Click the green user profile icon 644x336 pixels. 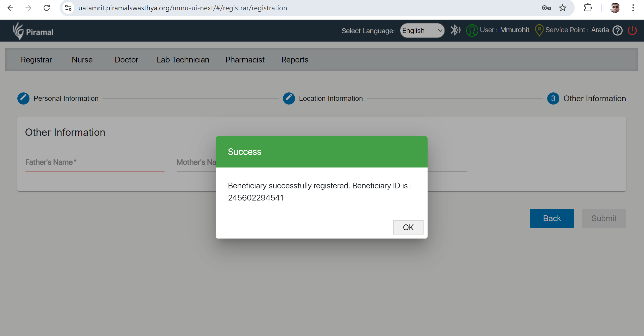pos(472,30)
